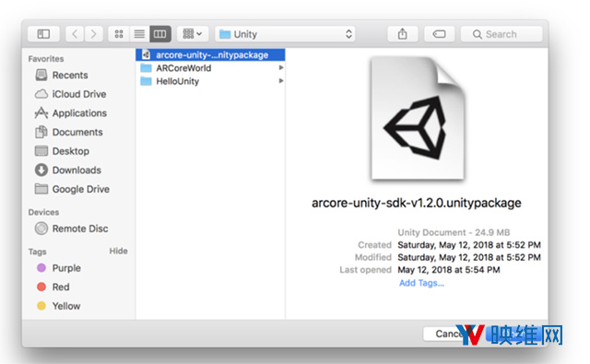Screen dimensions: 590x364
Task: Hide the Tags section
Action: coord(119,251)
